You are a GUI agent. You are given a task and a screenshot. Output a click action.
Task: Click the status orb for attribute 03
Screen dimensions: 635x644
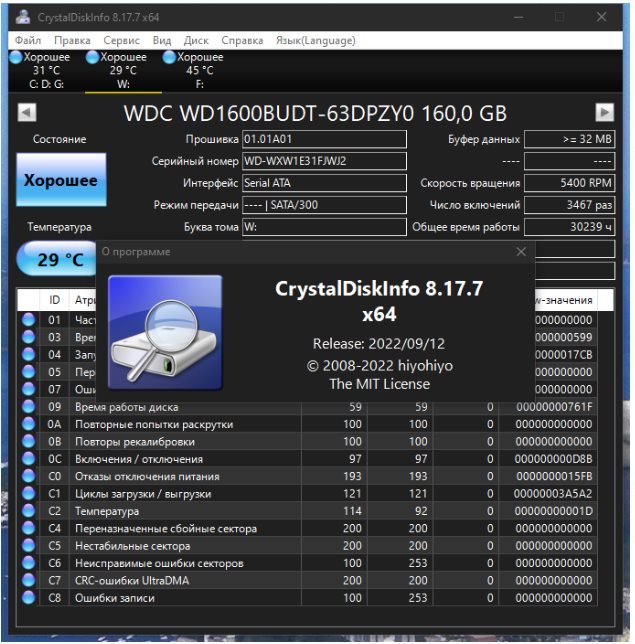pos(28,337)
